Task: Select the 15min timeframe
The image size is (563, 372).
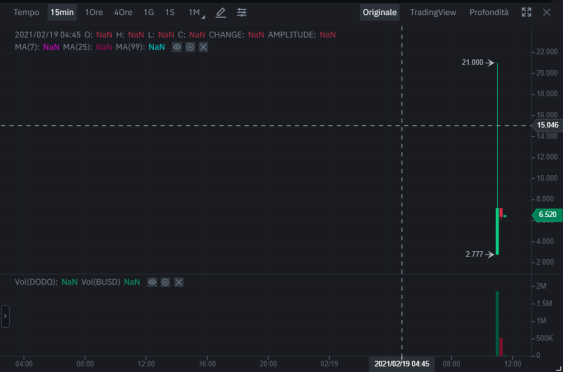Action: [62, 13]
